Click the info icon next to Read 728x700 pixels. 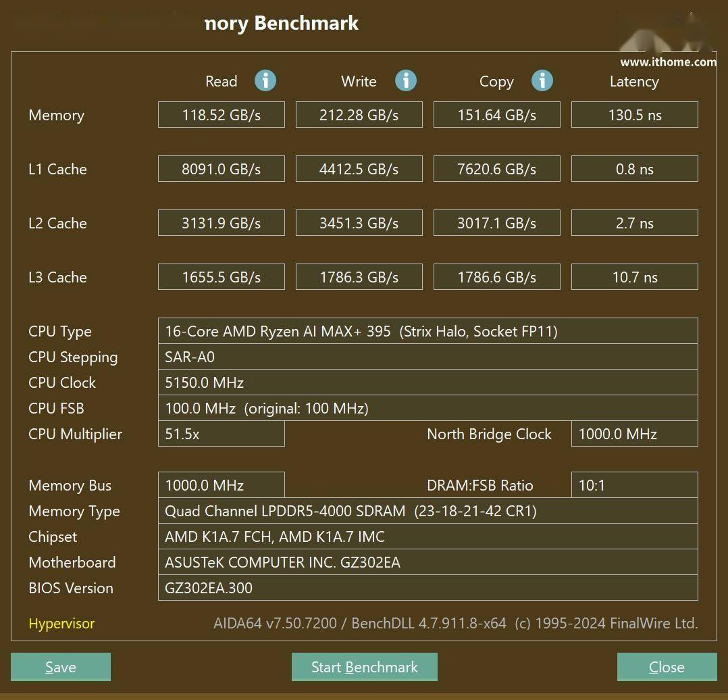coord(265,81)
